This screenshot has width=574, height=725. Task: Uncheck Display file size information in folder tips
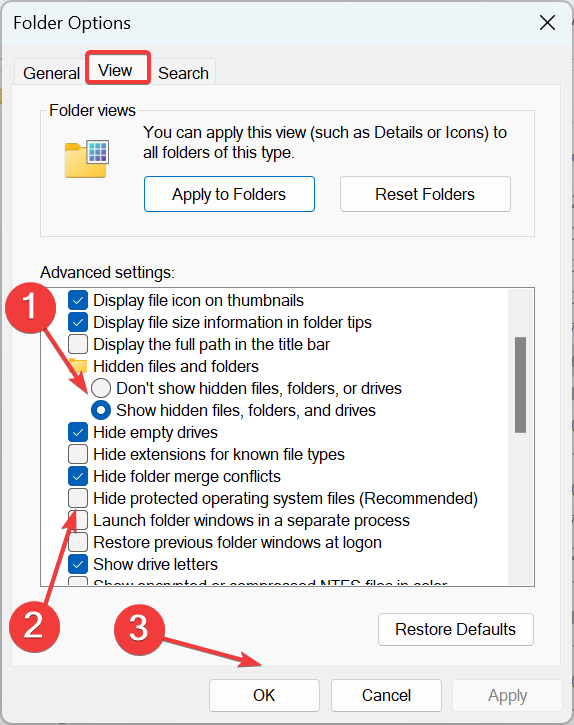(78, 322)
